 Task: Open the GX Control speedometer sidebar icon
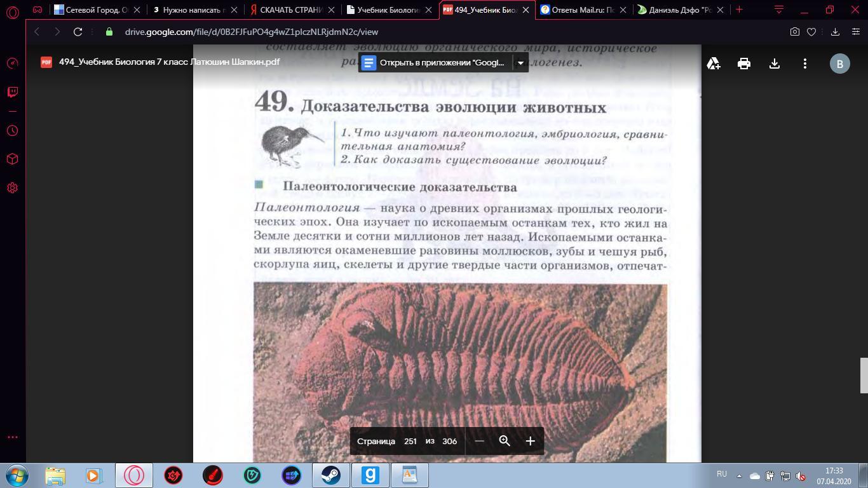[x=13, y=63]
